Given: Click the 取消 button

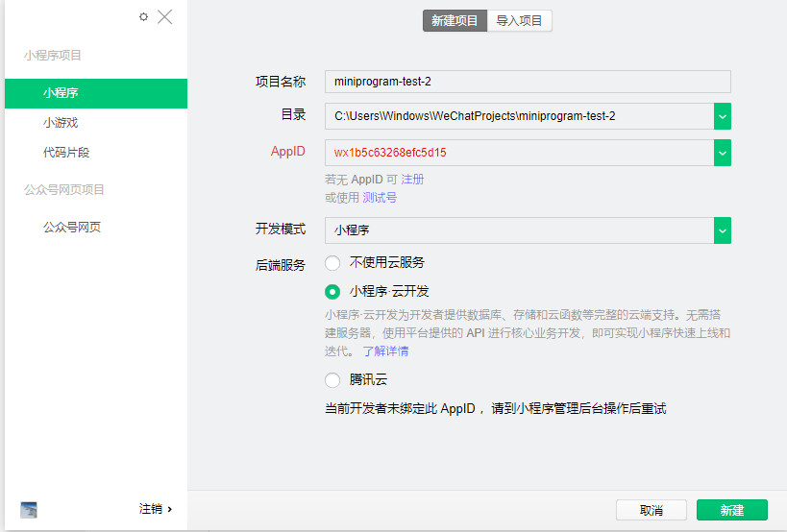Looking at the screenshot, I should (x=651, y=510).
